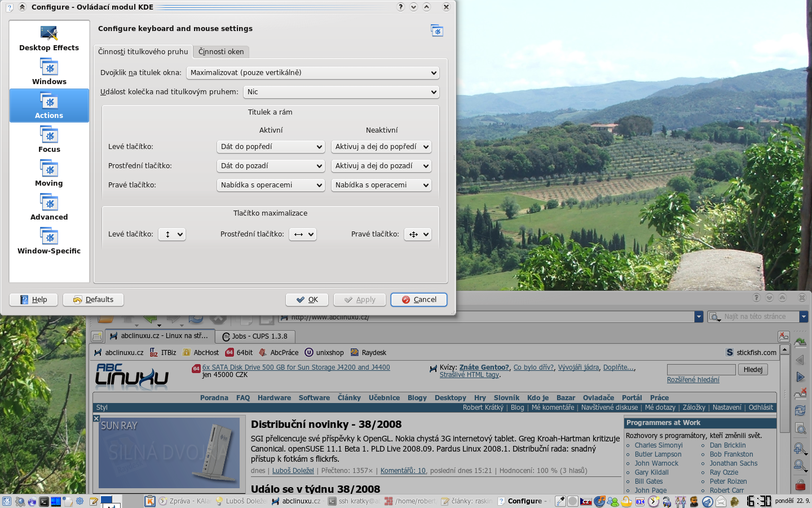Open maximize middle button horizontal-arrow dropdown
The width and height of the screenshot is (812, 508).
tap(302, 234)
